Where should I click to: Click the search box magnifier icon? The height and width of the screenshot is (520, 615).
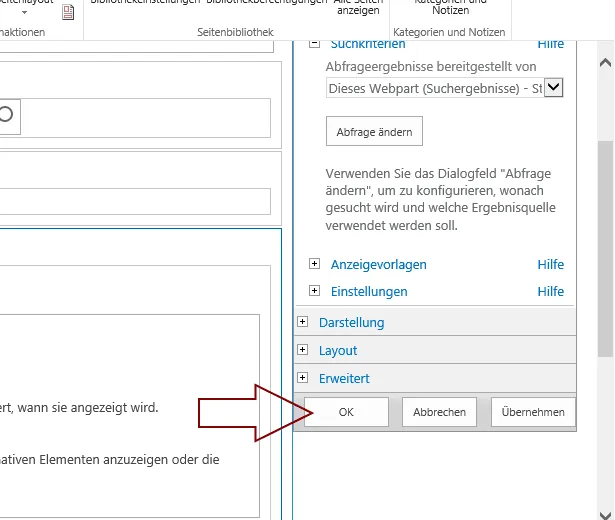6,115
